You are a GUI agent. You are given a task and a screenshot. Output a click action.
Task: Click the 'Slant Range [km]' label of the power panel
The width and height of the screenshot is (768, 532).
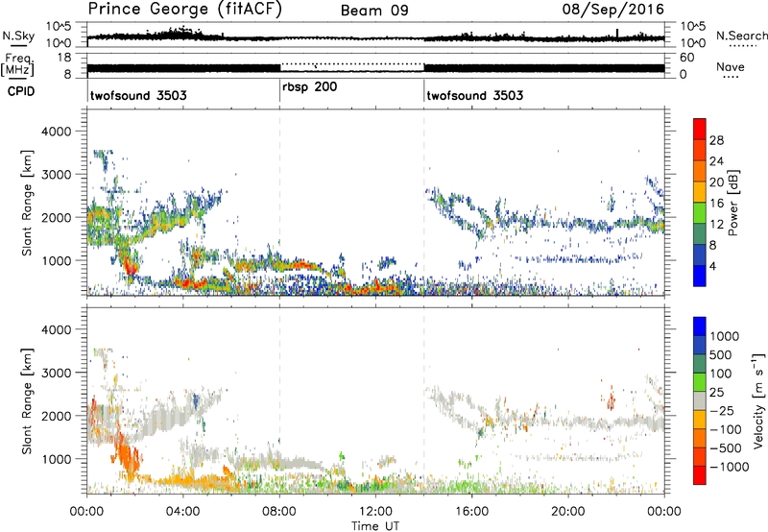(x=27, y=203)
